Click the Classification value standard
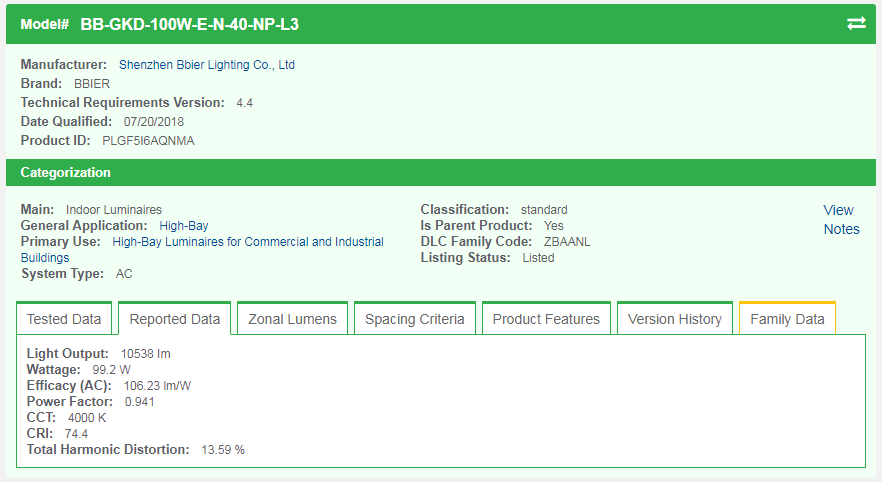The image size is (882, 482). [x=544, y=210]
